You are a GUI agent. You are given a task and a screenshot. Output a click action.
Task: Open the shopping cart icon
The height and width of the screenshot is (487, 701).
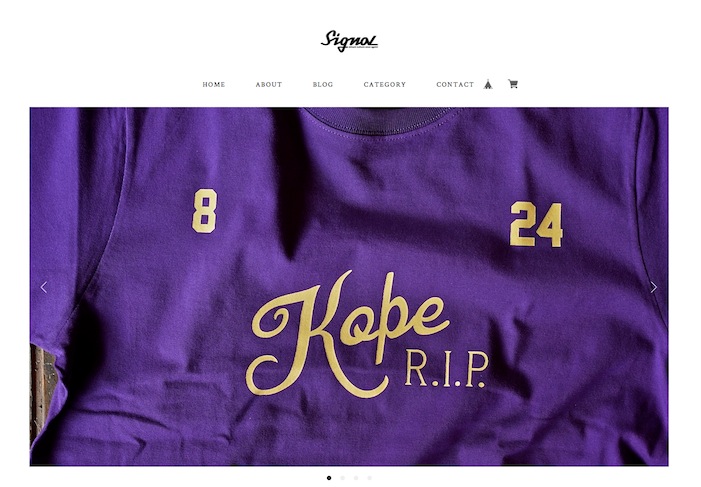tap(513, 84)
